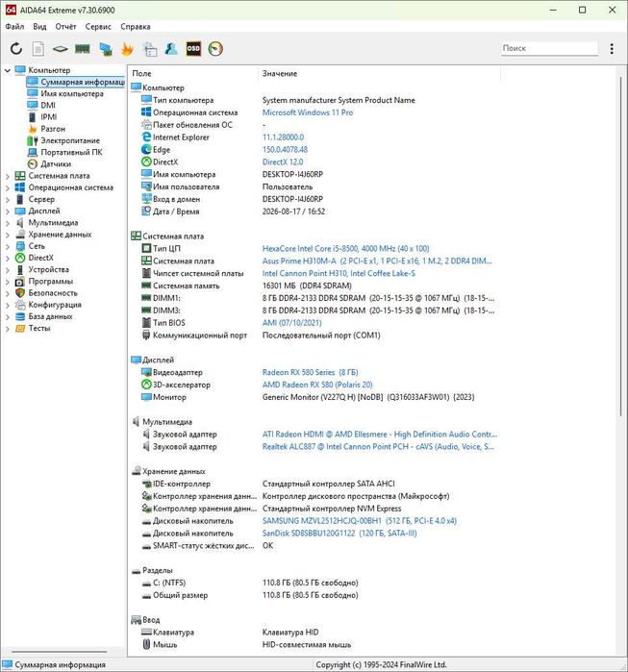Screen dimensions: 628x672
Task: Open the Вид menu
Action: [x=39, y=27]
